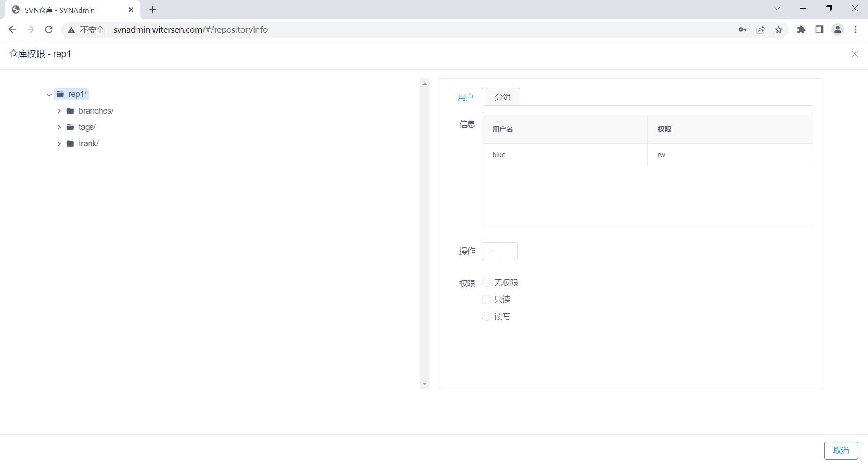The width and height of the screenshot is (868, 466).
Task: Click the tree panel scroll down arrow
Action: pos(425,384)
